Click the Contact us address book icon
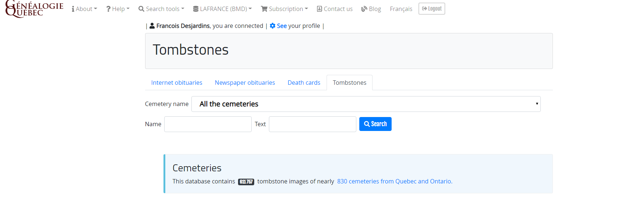644x197 pixels. click(320, 9)
